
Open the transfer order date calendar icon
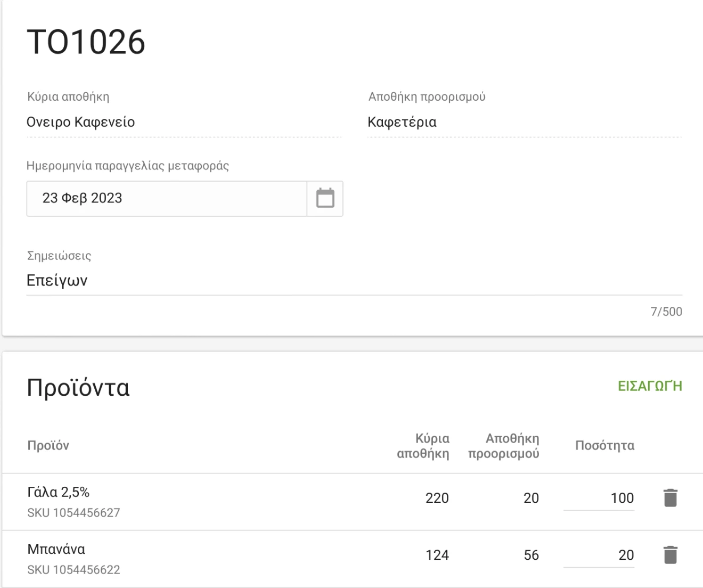click(325, 198)
